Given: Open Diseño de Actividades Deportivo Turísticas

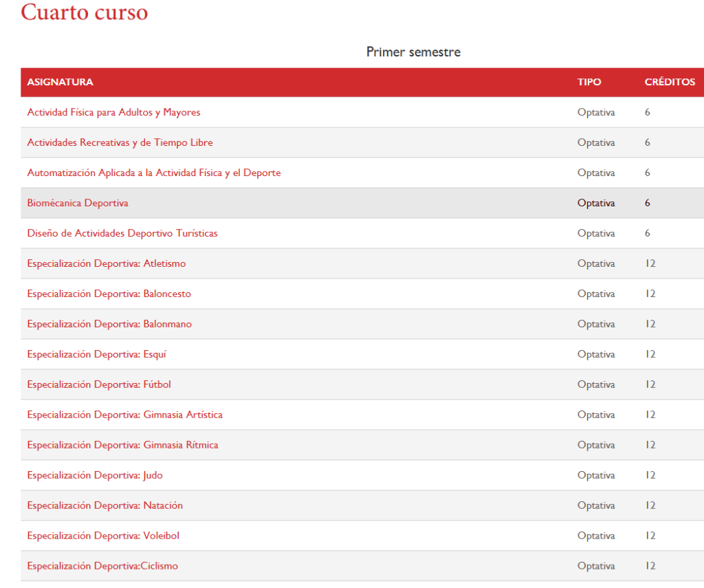Looking at the screenshot, I should point(122,233).
